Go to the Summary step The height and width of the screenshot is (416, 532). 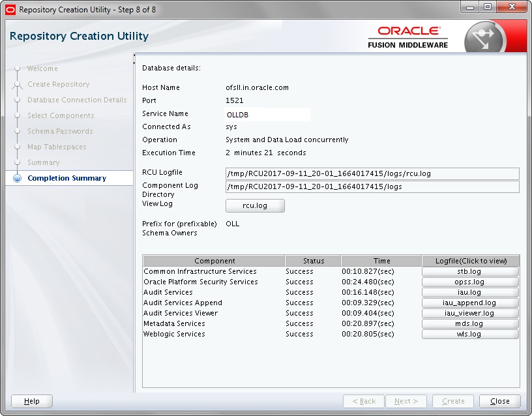44,162
